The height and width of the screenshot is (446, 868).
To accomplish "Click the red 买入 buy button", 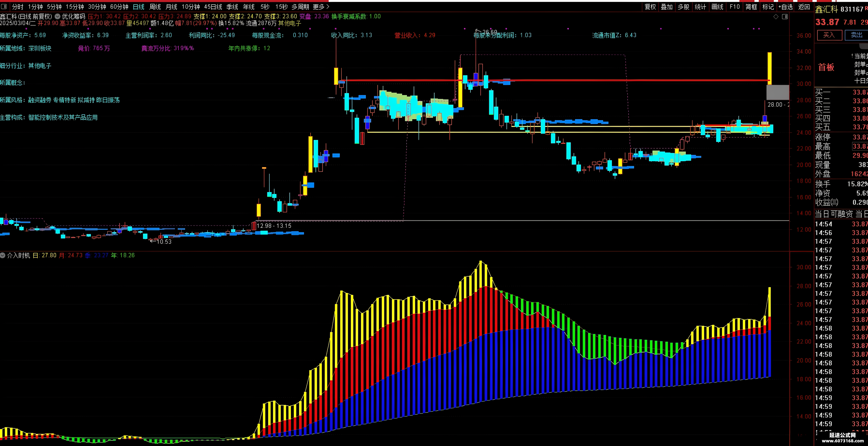I will [x=829, y=35].
